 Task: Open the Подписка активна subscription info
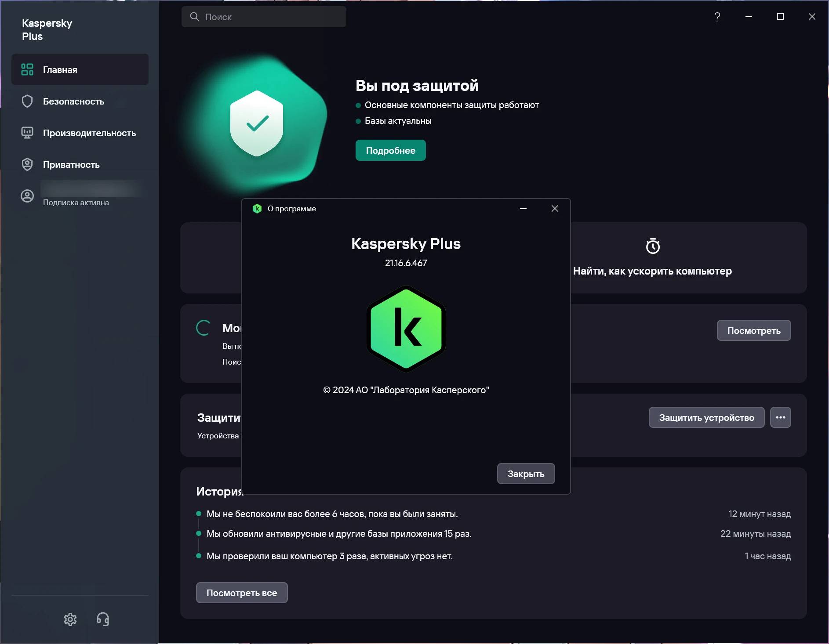[76, 203]
